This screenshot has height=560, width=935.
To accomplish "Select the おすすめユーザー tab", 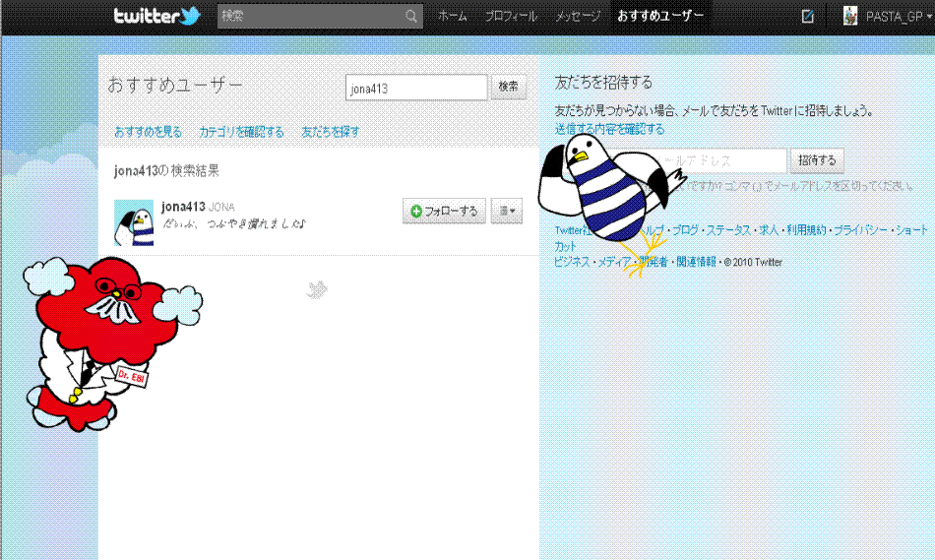I will click(x=660, y=16).
